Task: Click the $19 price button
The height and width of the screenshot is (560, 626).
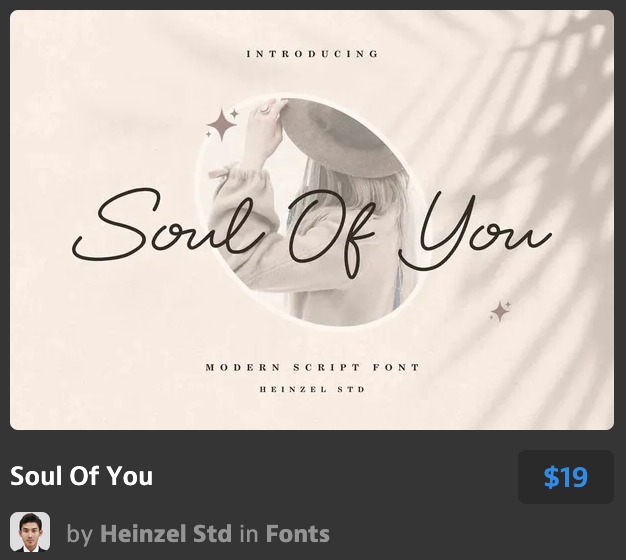Action: [x=565, y=477]
